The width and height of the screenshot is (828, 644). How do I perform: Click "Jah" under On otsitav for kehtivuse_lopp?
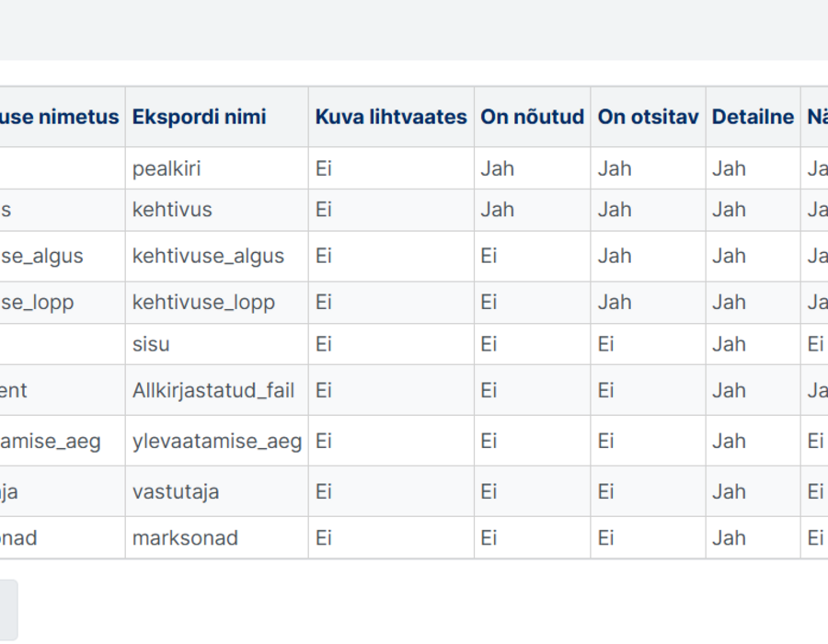tap(615, 303)
